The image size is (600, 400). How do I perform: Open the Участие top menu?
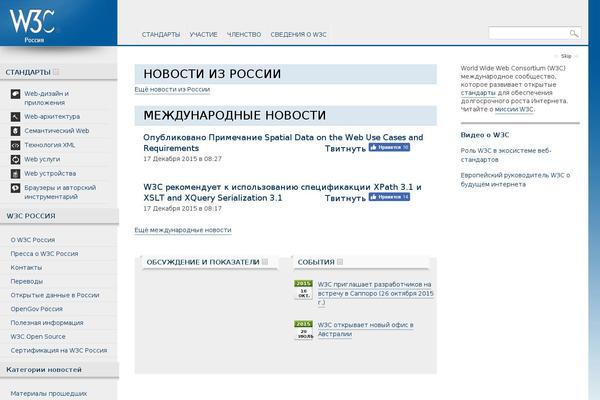(204, 34)
